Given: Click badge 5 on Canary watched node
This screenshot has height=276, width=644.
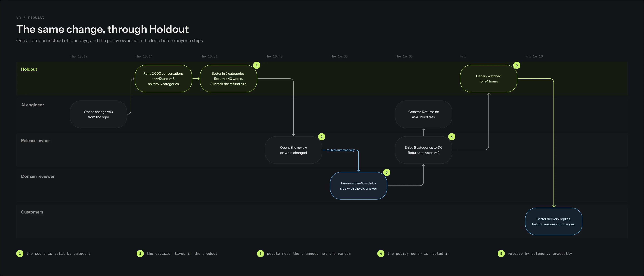Looking at the screenshot, I should (517, 65).
